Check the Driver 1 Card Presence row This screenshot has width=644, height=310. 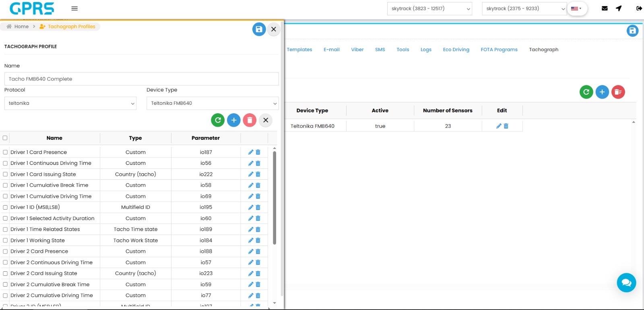click(5, 152)
